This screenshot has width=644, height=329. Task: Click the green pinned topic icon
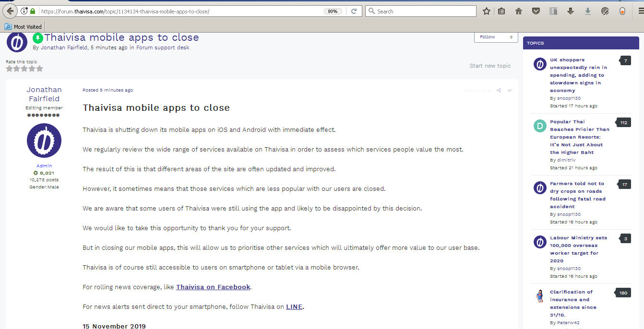(x=38, y=38)
